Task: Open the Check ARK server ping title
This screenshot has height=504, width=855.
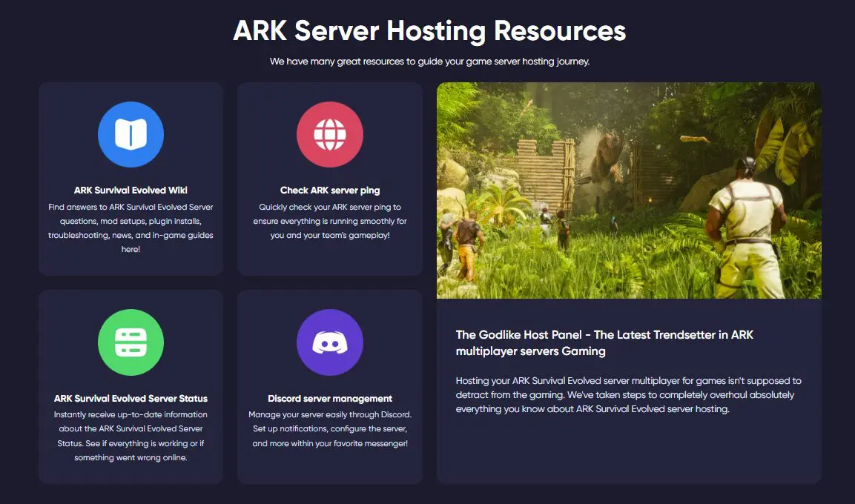Action: tap(330, 190)
